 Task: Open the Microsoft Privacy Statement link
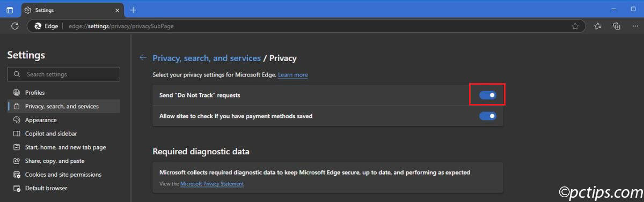(212, 184)
